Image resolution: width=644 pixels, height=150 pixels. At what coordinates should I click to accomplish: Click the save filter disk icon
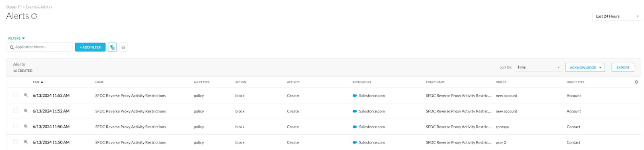(123, 47)
